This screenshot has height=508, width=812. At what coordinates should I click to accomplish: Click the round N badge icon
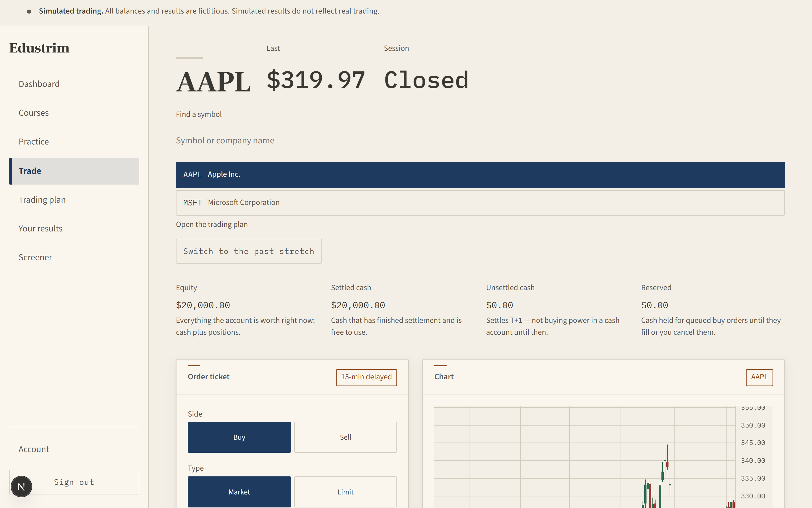[x=21, y=486]
